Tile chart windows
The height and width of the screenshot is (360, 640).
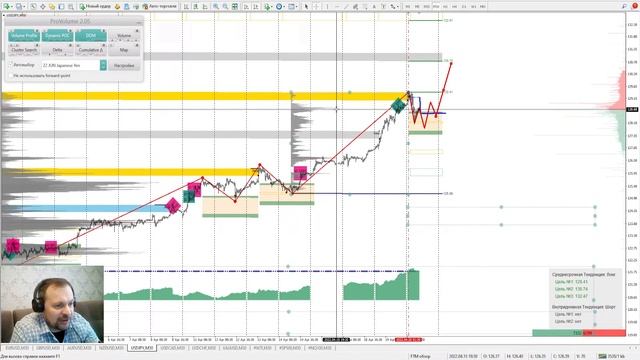235,7
